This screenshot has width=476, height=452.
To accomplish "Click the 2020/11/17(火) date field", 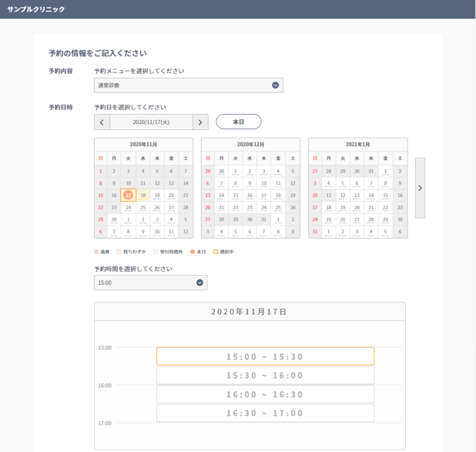I will coord(151,122).
